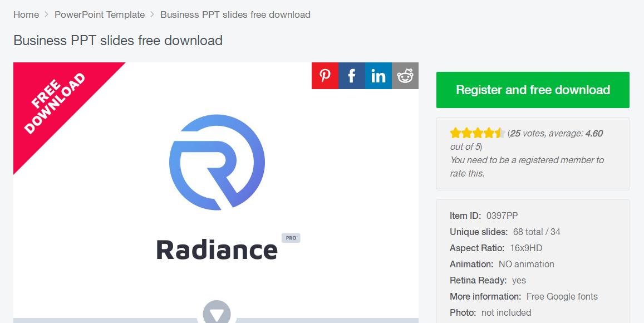Click the circular down-arrow icon below preview

(x=217, y=313)
